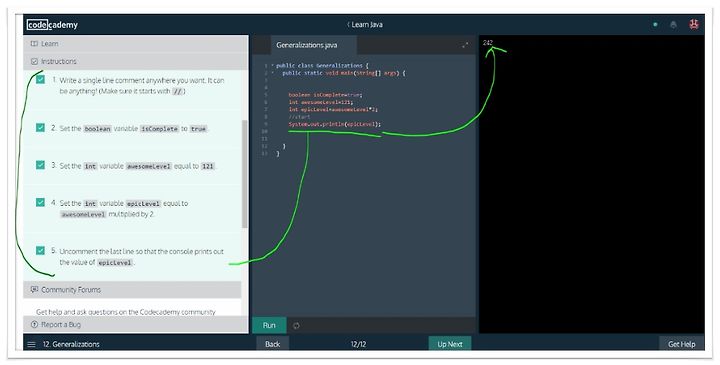
Task: Toggle checkbox for step 3 awesomeLevel
Action: coord(40,165)
